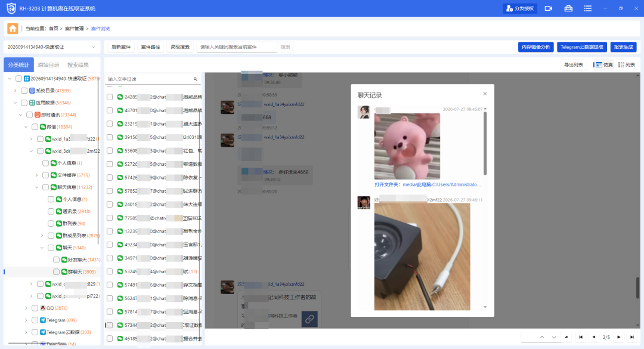The width and height of the screenshot is (644, 349).
Task: Click the magnifier icon in filter box
Action: (x=196, y=79)
